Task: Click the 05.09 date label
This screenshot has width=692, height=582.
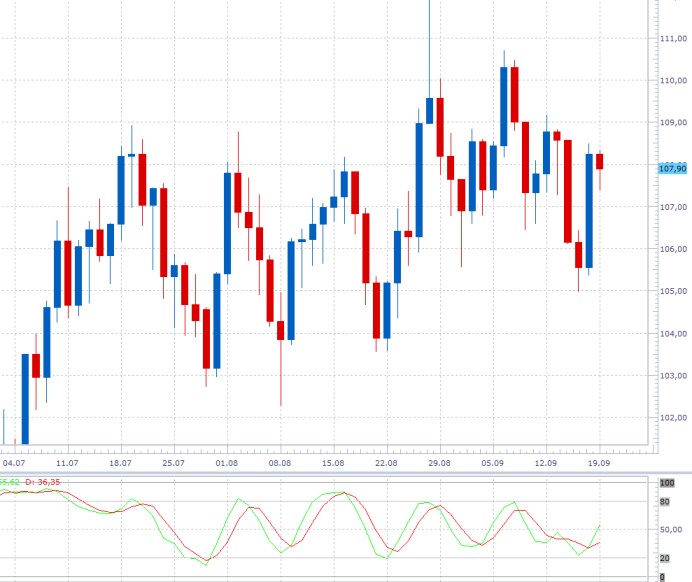Action: pyautogui.click(x=493, y=463)
